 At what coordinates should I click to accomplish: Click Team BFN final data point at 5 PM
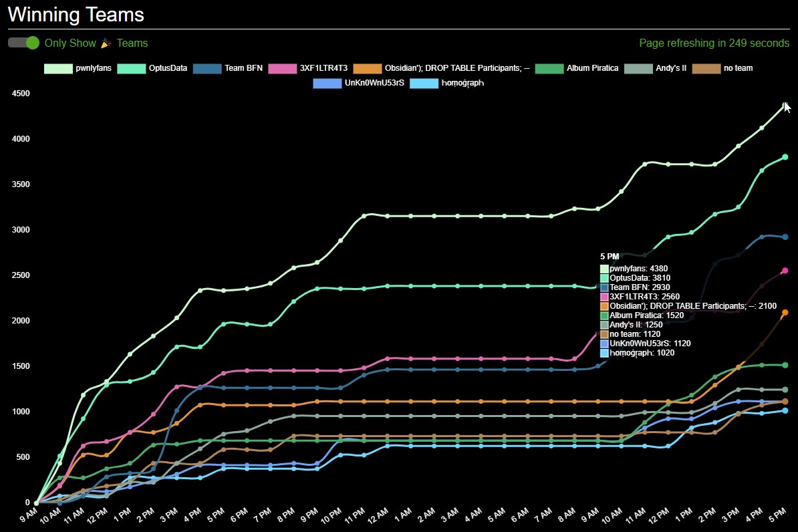(785, 237)
